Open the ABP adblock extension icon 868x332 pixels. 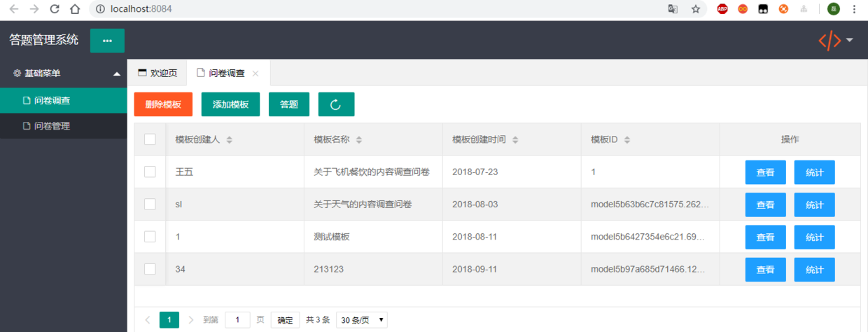(x=722, y=9)
